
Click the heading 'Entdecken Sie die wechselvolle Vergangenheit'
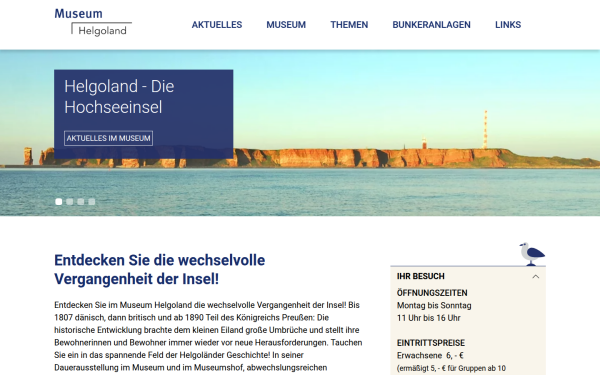[x=160, y=269]
